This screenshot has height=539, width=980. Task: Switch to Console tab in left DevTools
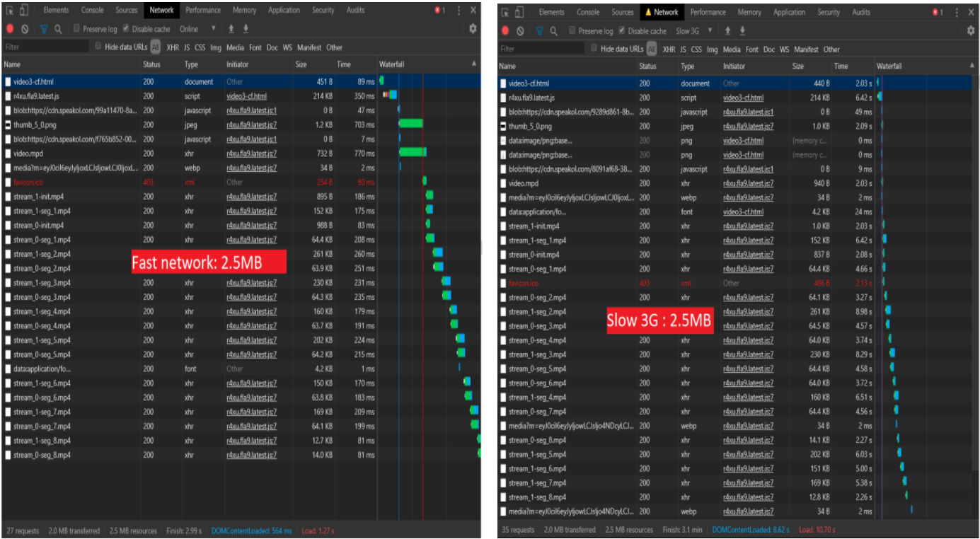(93, 11)
